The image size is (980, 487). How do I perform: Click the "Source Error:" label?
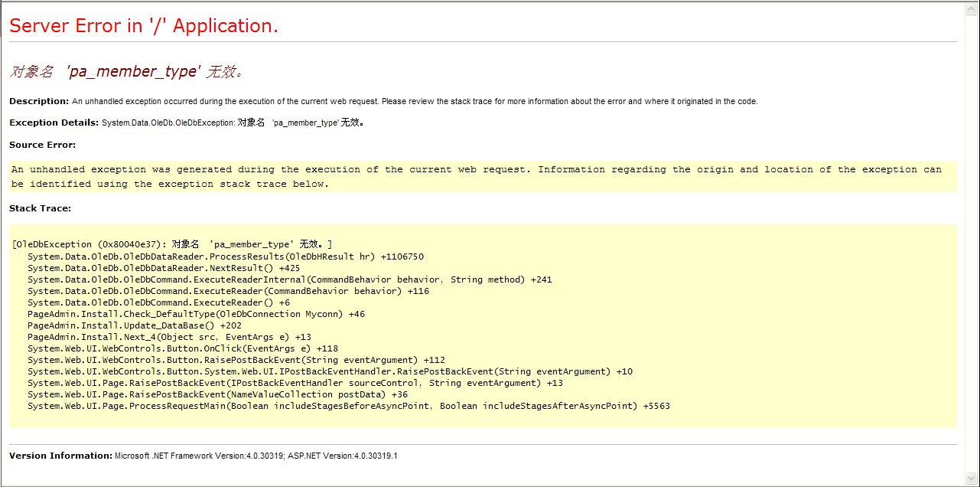pos(42,145)
